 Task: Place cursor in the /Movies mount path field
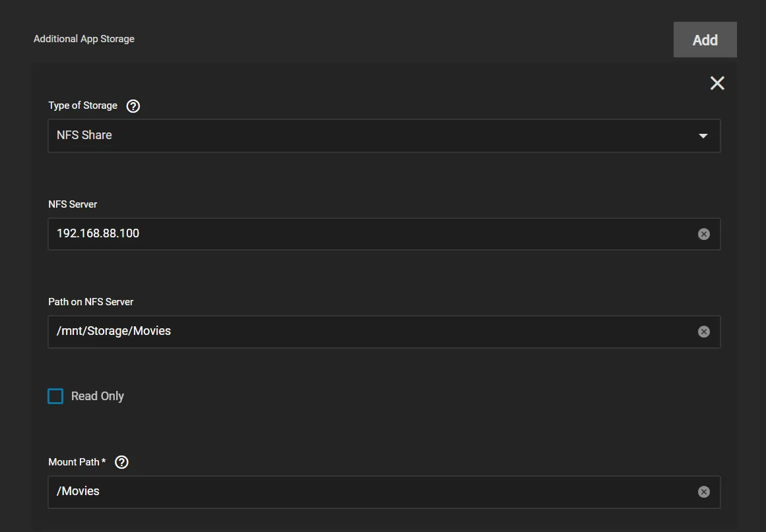[369, 492]
